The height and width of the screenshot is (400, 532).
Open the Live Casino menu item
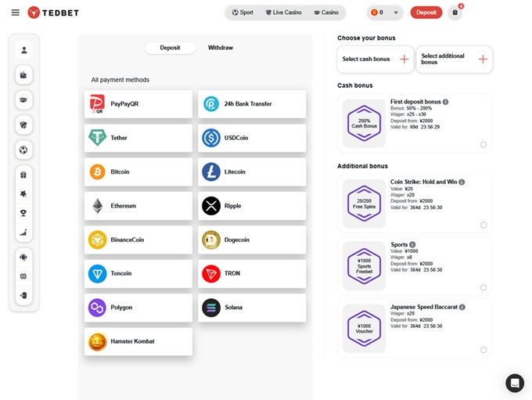coord(283,13)
